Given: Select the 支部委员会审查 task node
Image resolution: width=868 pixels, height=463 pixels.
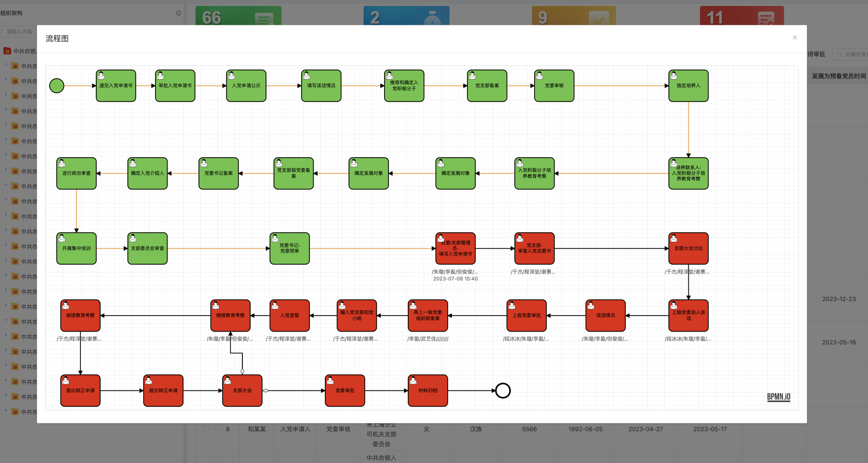Looking at the screenshot, I should (147, 249).
